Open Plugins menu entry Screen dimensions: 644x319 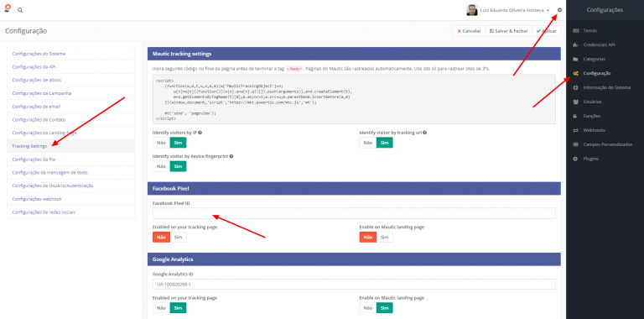[590, 159]
